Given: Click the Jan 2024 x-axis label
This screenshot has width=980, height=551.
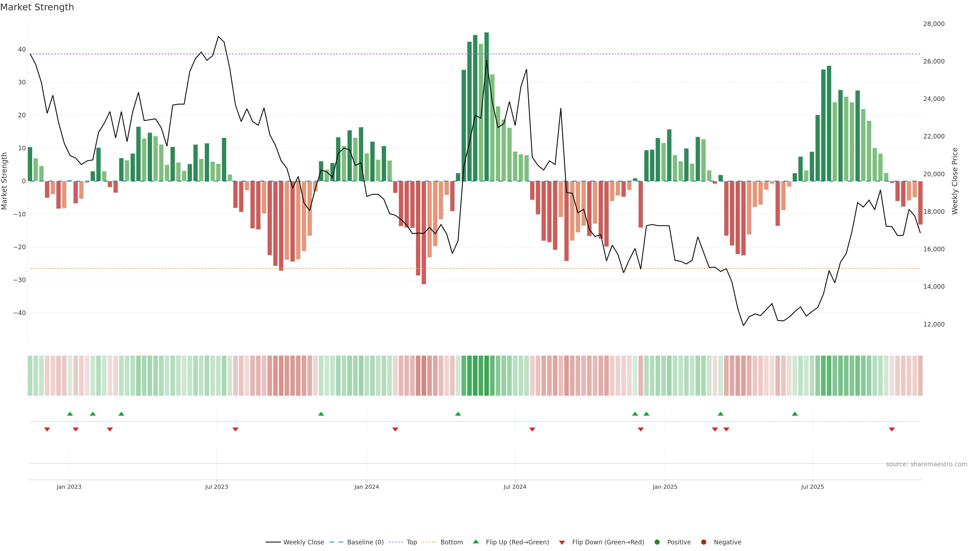Looking at the screenshot, I should click(366, 487).
